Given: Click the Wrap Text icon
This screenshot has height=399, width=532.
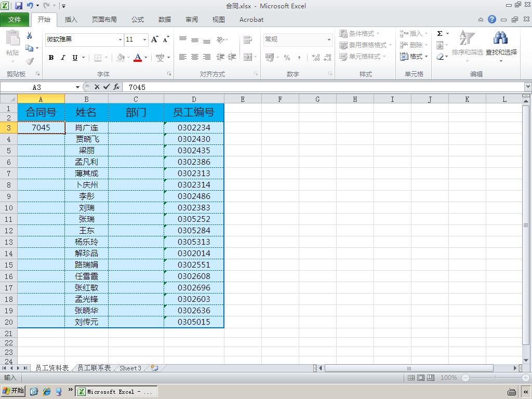Looking at the screenshot, I should click(x=248, y=39).
